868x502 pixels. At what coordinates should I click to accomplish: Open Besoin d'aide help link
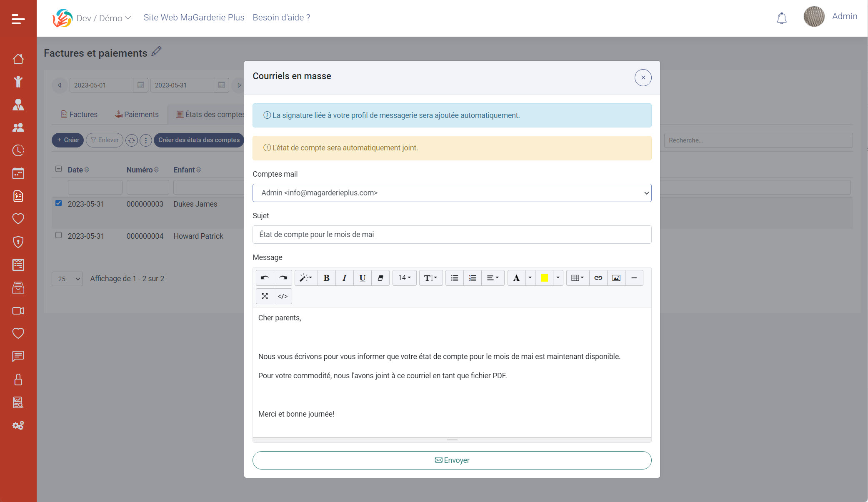(281, 17)
